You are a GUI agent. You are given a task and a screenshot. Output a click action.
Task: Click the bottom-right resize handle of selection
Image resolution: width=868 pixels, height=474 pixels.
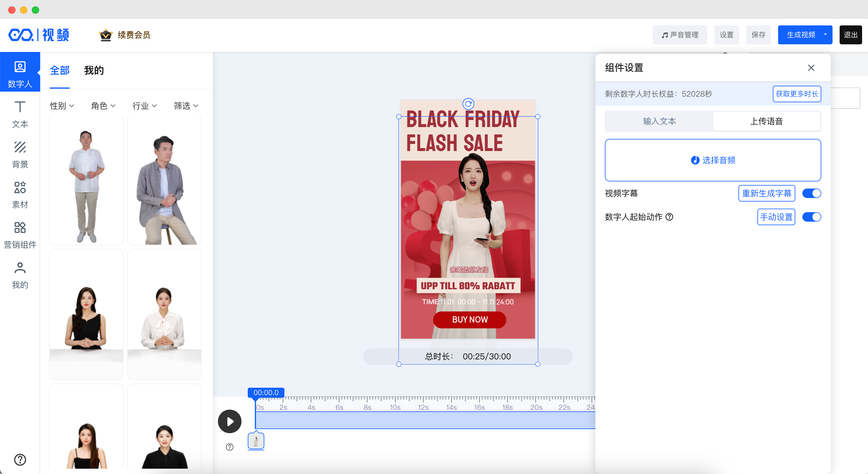[x=537, y=364]
